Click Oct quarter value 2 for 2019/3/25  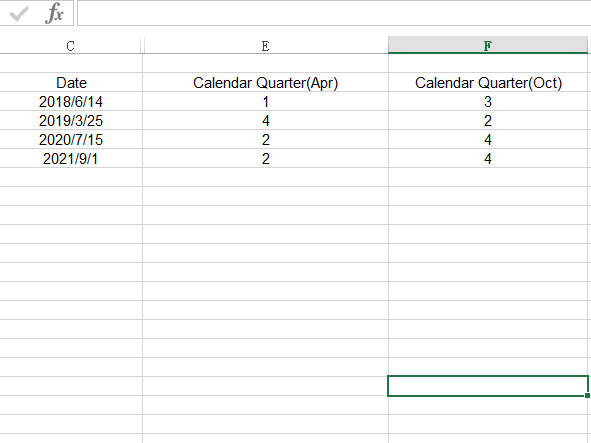click(488, 121)
